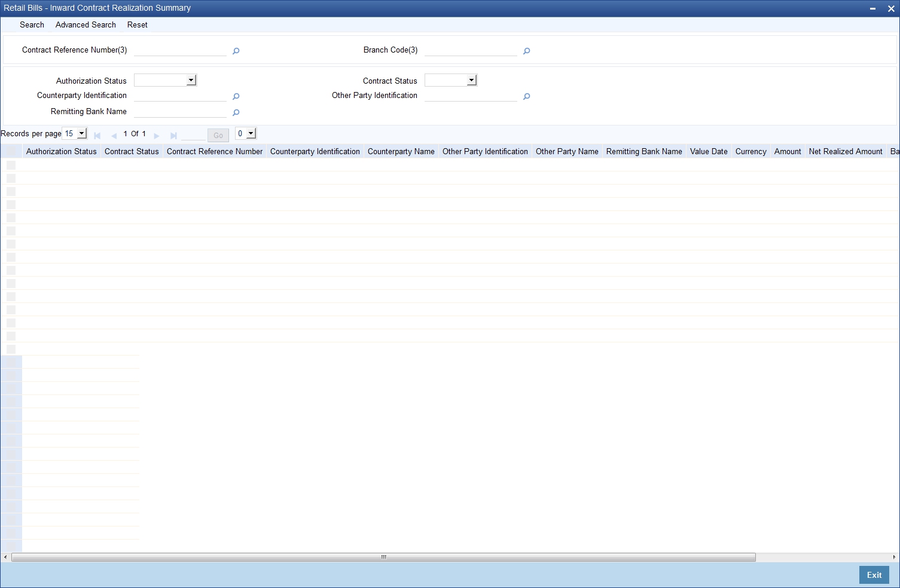Sort by Counterparty Identification column header

coord(315,152)
